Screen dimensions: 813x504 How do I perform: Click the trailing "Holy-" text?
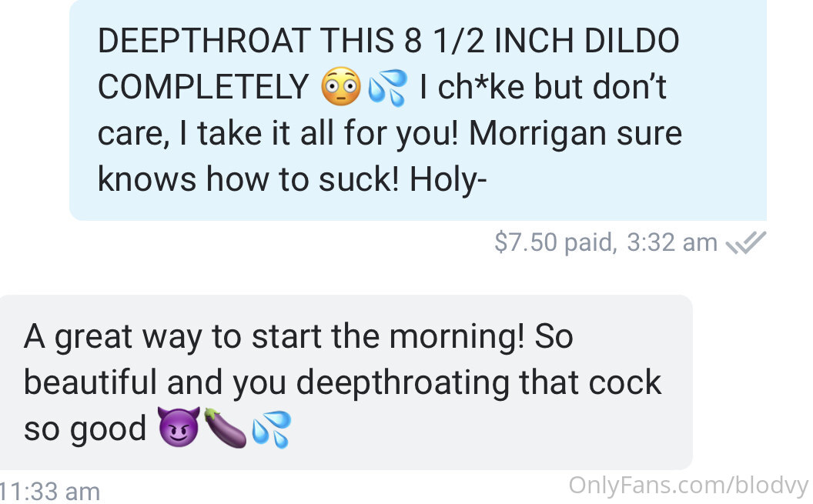[448, 180]
